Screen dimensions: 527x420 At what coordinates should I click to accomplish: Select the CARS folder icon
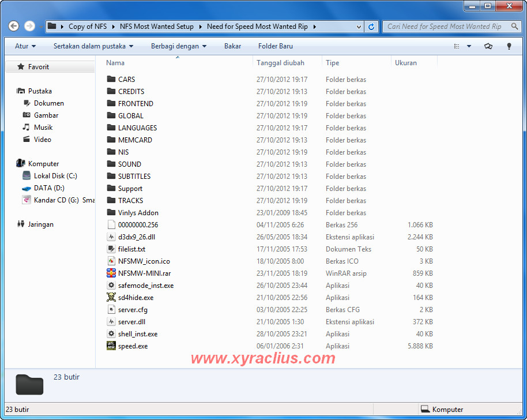[x=111, y=79]
